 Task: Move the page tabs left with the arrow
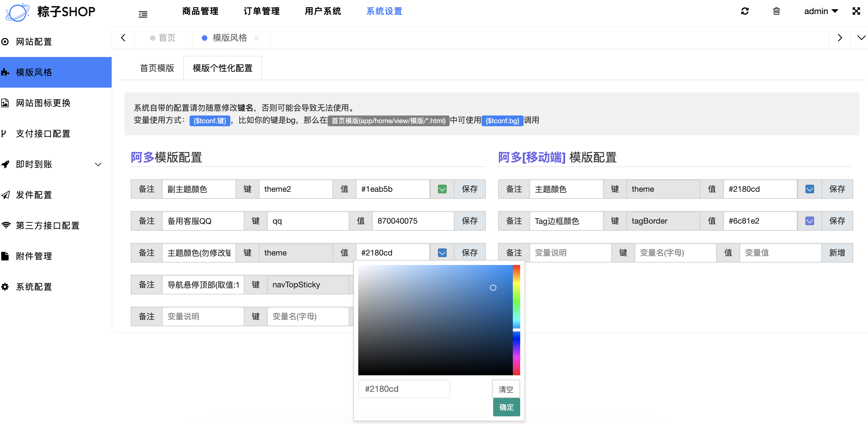[x=123, y=38]
